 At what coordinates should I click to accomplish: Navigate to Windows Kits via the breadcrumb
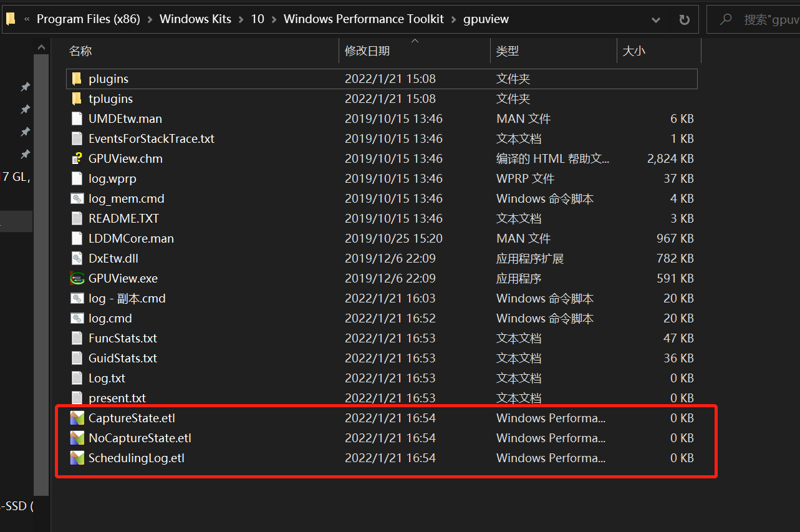[195, 19]
